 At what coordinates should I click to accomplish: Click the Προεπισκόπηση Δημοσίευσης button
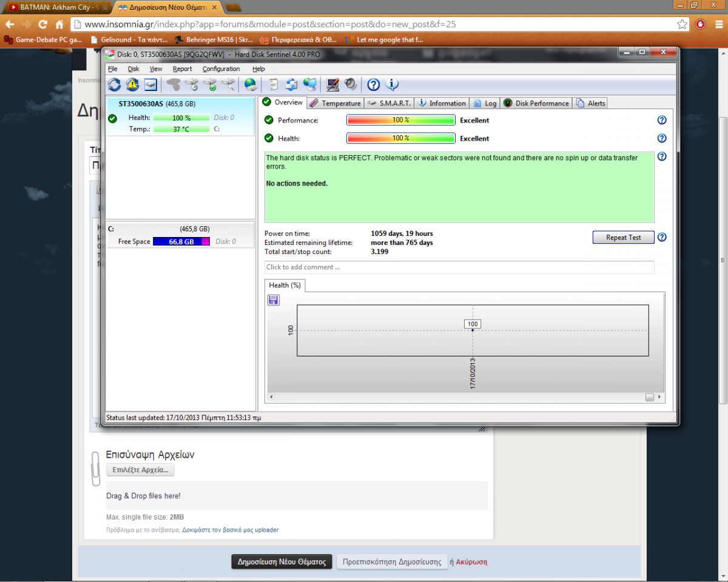click(392, 561)
